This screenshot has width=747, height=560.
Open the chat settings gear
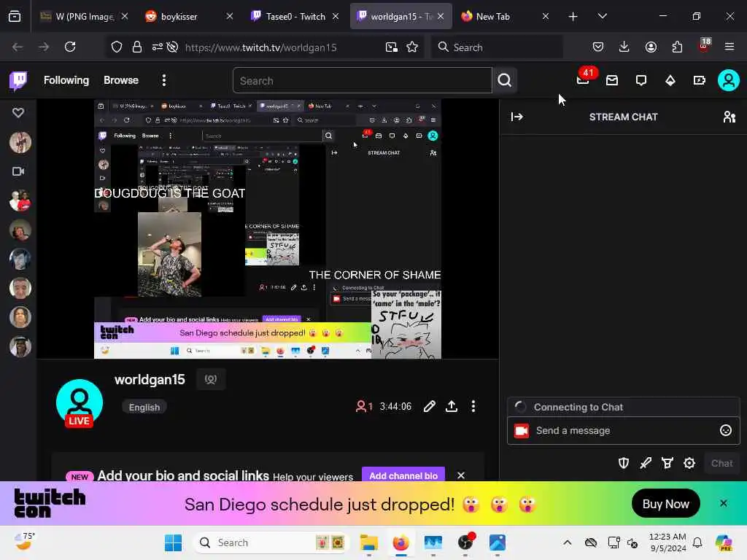[x=689, y=463]
